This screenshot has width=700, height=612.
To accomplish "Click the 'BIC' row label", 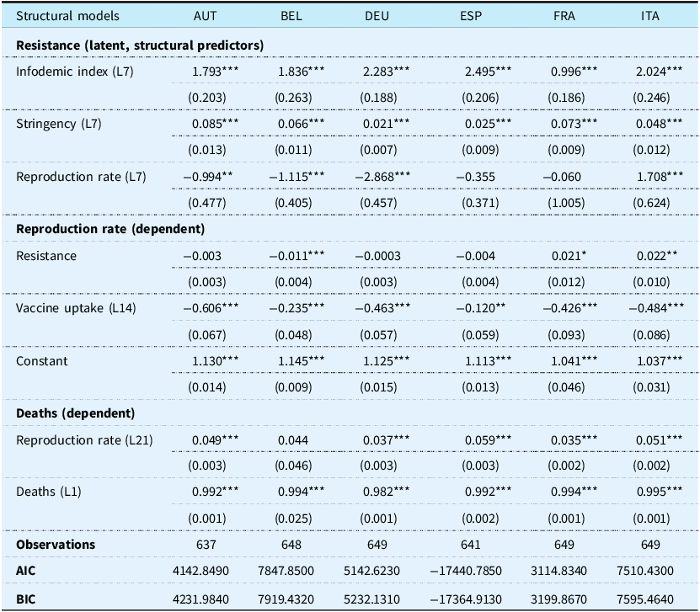I will 25,599.
